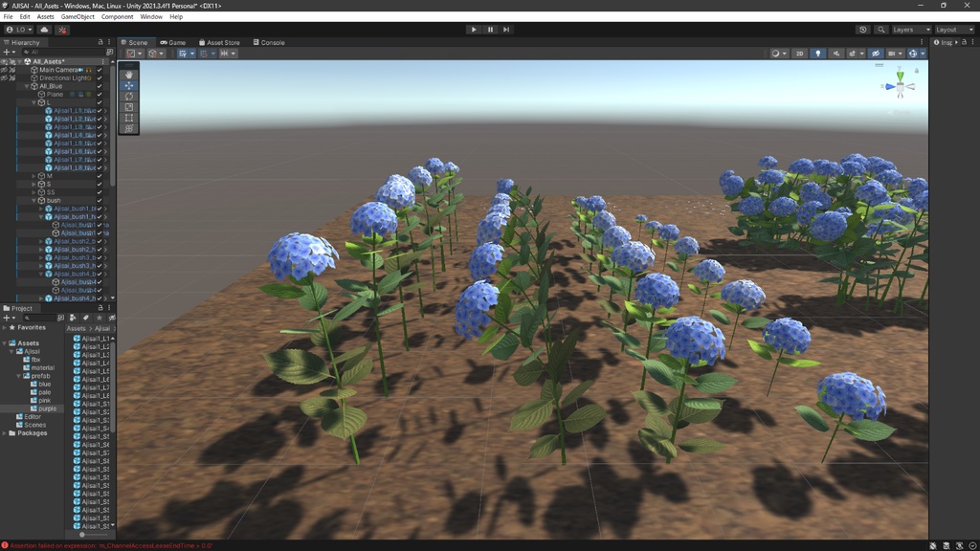This screenshot has height=551, width=980.
Task: Collapse the L group in Hierarchy
Action: [34, 102]
